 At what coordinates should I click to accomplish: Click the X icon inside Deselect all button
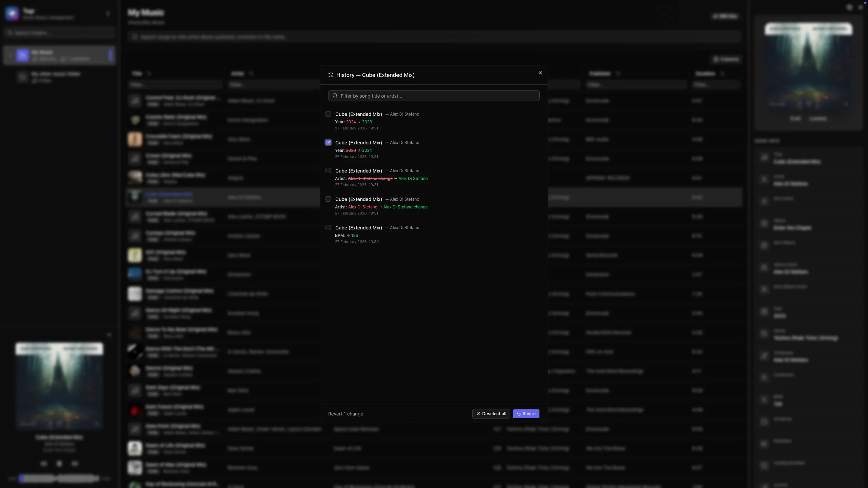(x=478, y=414)
